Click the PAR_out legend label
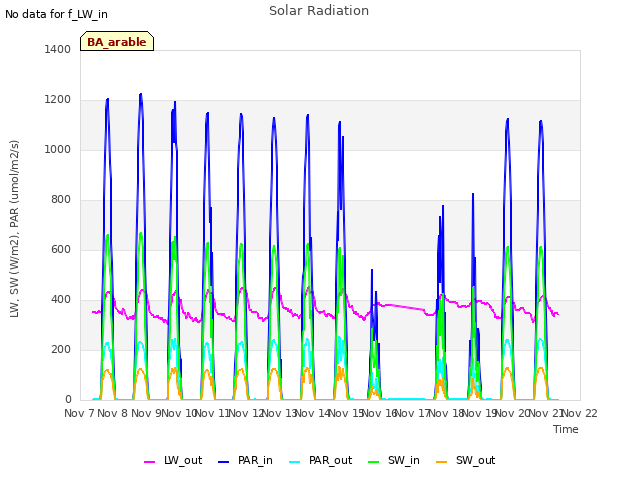Image resolution: width=640 pixels, height=480 pixels. pos(330,460)
